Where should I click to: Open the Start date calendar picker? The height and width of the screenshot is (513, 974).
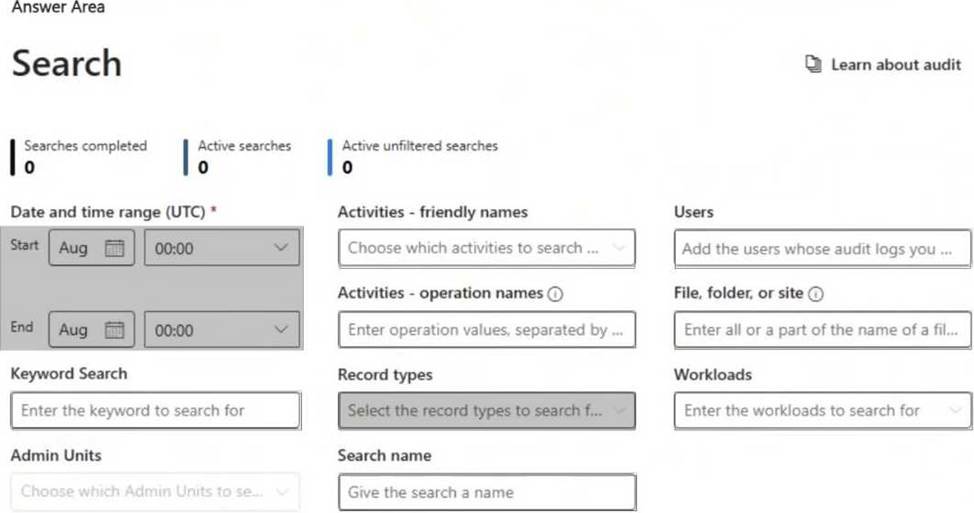(115, 248)
